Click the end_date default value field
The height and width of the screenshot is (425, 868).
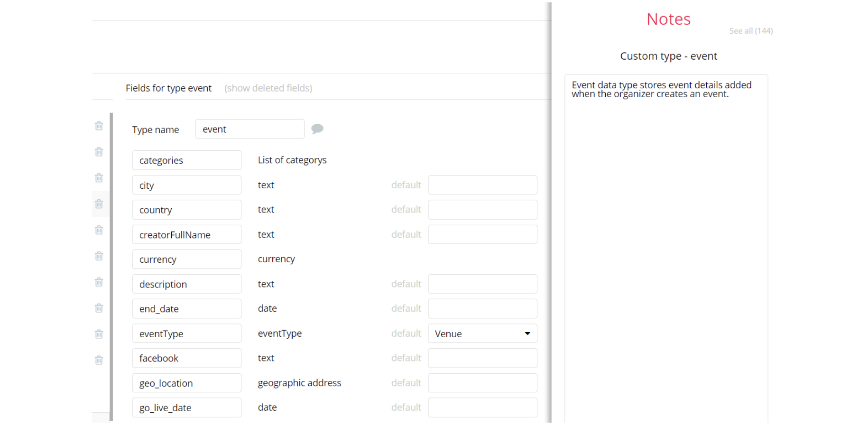(482, 308)
